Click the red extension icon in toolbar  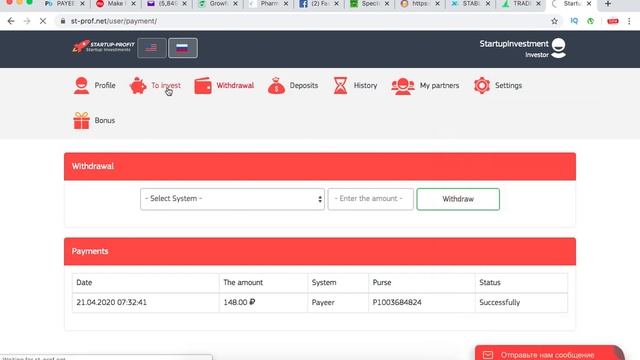613,21
